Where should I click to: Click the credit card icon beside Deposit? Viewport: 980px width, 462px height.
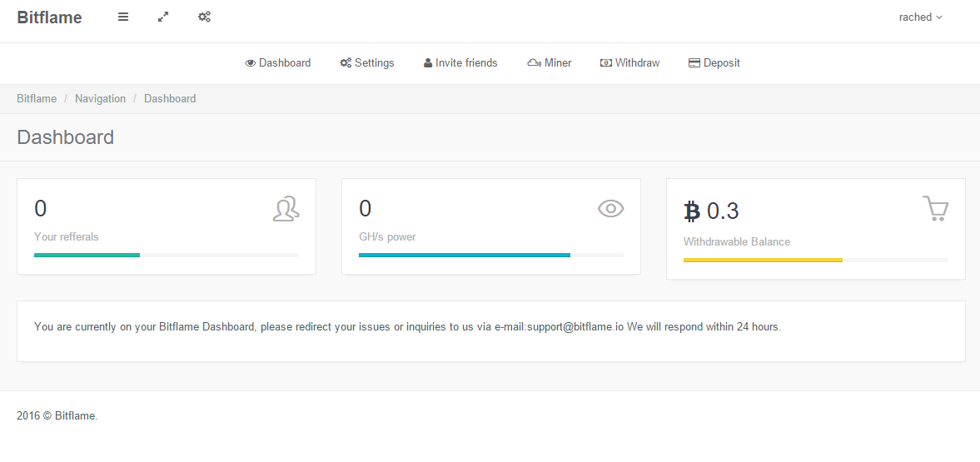(x=694, y=63)
